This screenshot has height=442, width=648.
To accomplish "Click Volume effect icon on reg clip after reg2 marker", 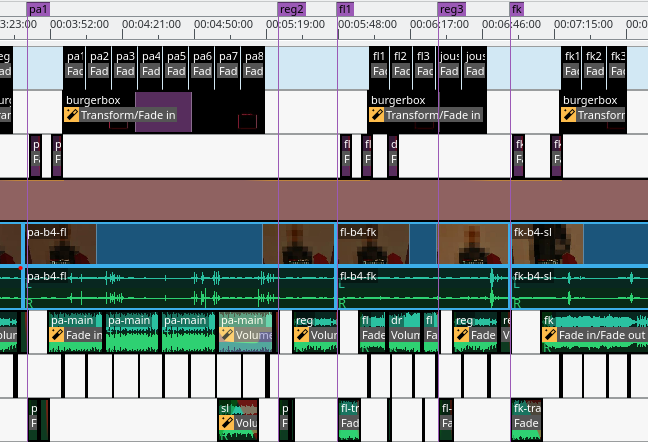I will pyautogui.click(x=301, y=335).
